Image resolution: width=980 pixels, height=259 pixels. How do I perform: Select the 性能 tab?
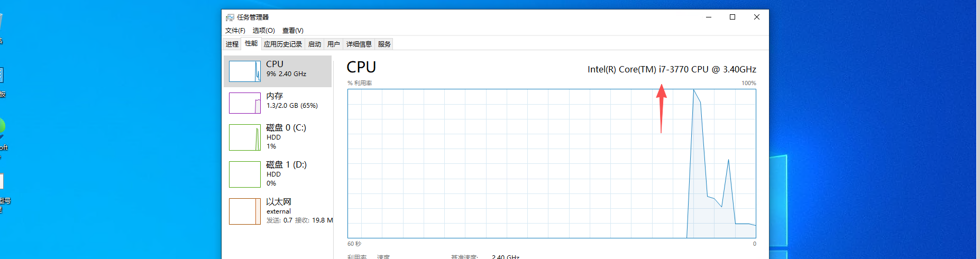pyautogui.click(x=251, y=43)
